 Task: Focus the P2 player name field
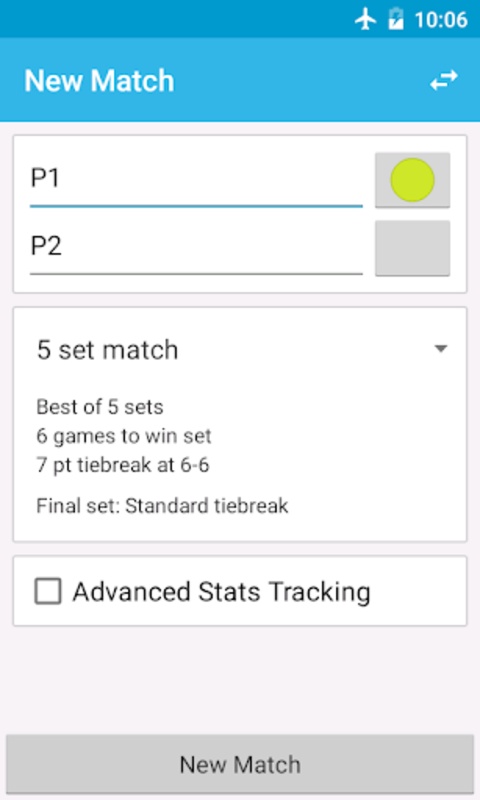click(196, 248)
